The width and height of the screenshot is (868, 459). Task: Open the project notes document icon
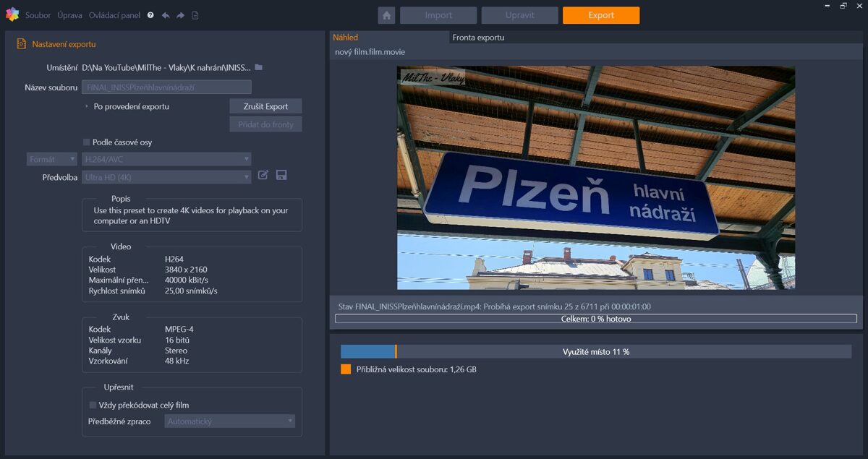pyautogui.click(x=196, y=14)
